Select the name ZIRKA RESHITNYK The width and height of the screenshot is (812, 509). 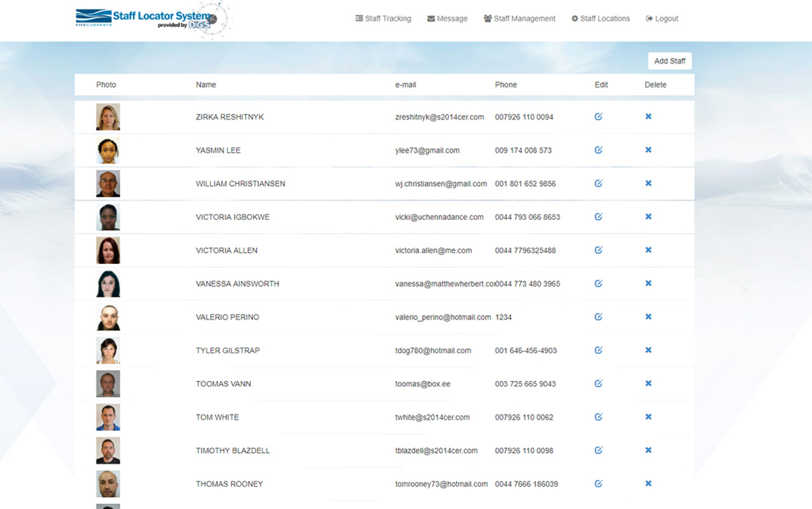click(230, 117)
